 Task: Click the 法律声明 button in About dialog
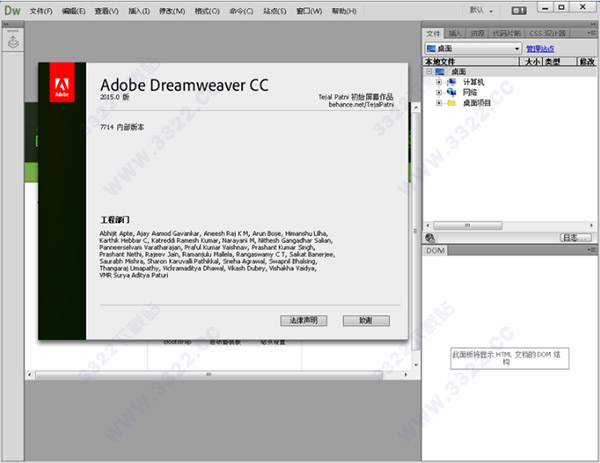303,320
